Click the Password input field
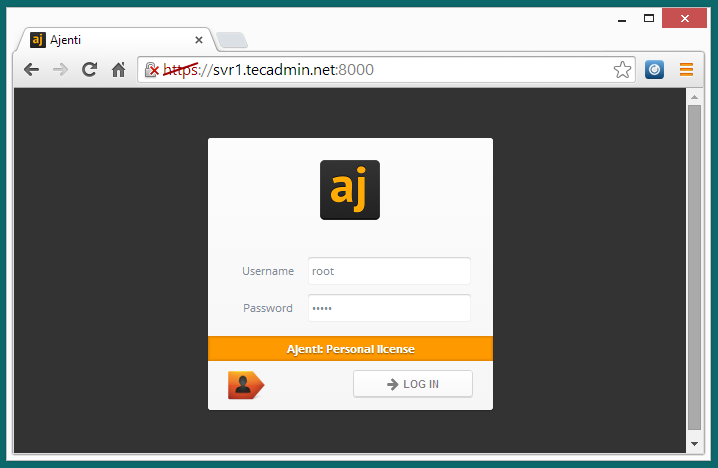Viewport: 718px width, 468px height. point(389,308)
